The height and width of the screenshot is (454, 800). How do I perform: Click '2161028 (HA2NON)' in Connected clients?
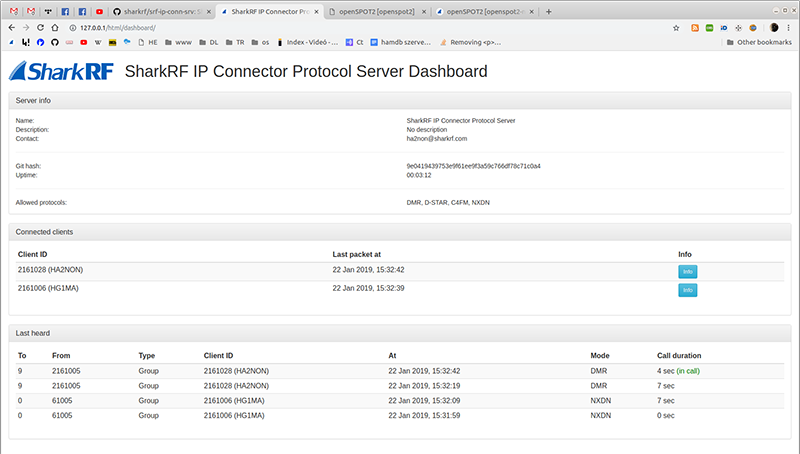(x=50, y=269)
